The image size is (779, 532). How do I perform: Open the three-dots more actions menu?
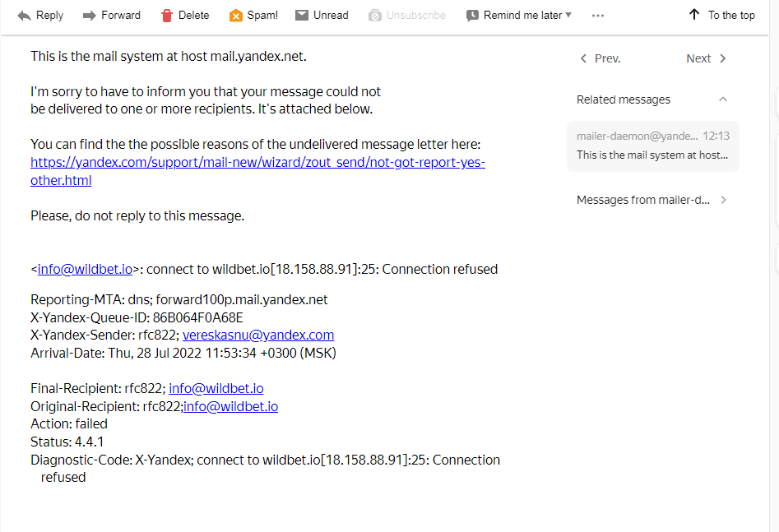tap(598, 16)
